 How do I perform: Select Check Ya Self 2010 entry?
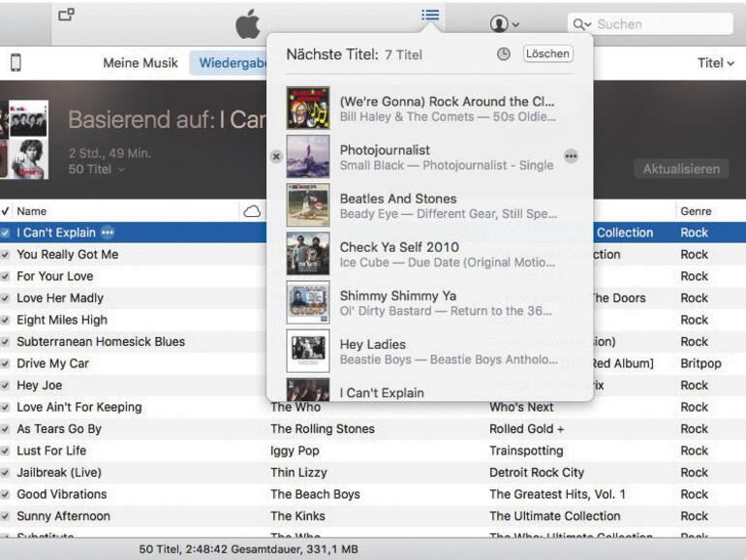click(x=429, y=254)
